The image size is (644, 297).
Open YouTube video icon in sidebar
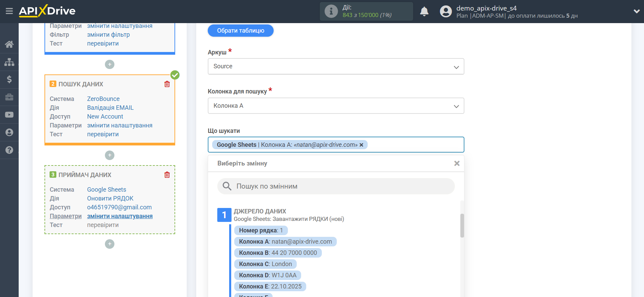(9, 115)
